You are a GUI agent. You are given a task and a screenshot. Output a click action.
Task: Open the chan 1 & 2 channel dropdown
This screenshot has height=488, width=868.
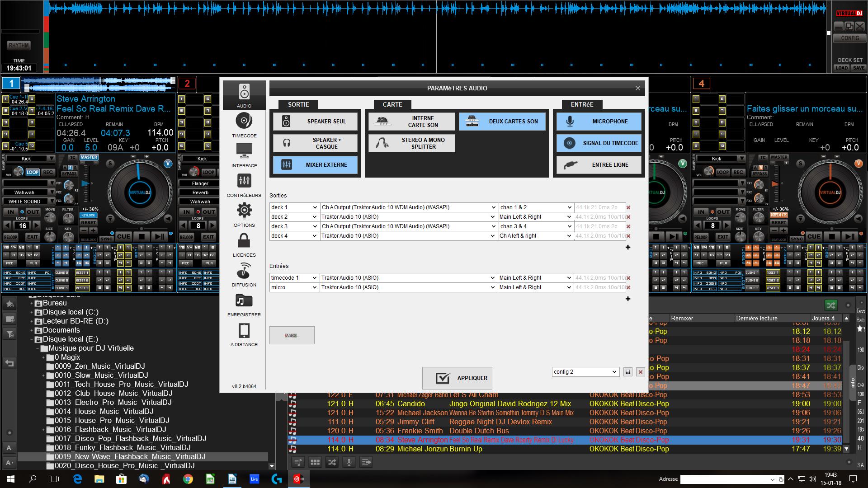pyautogui.click(x=536, y=207)
